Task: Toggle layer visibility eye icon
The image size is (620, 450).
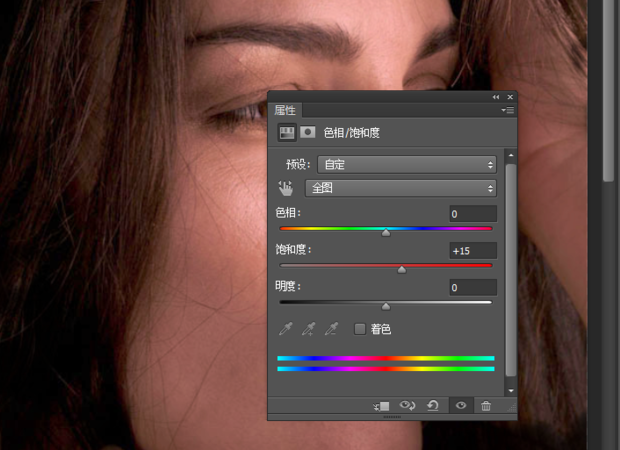Action: point(461,405)
